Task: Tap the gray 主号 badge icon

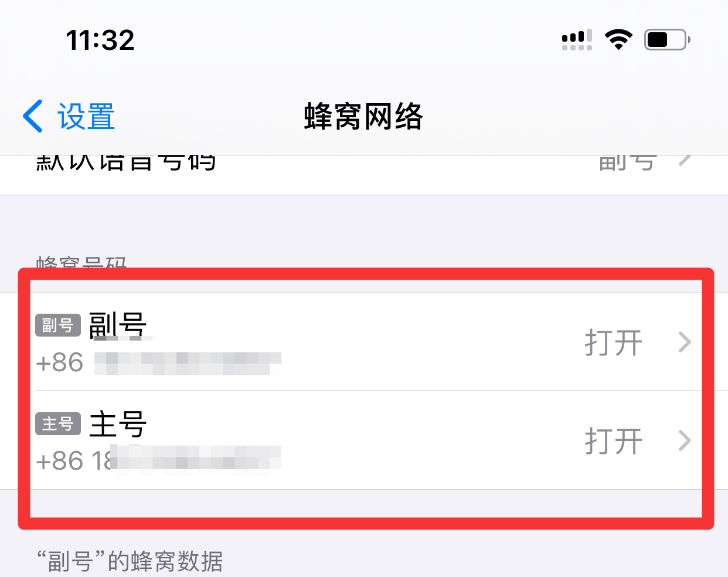Action: click(x=58, y=423)
